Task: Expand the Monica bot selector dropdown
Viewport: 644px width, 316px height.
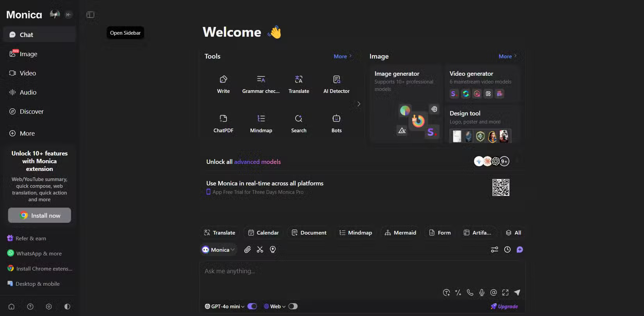Action: pyautogui.click(x=219, y=250)
